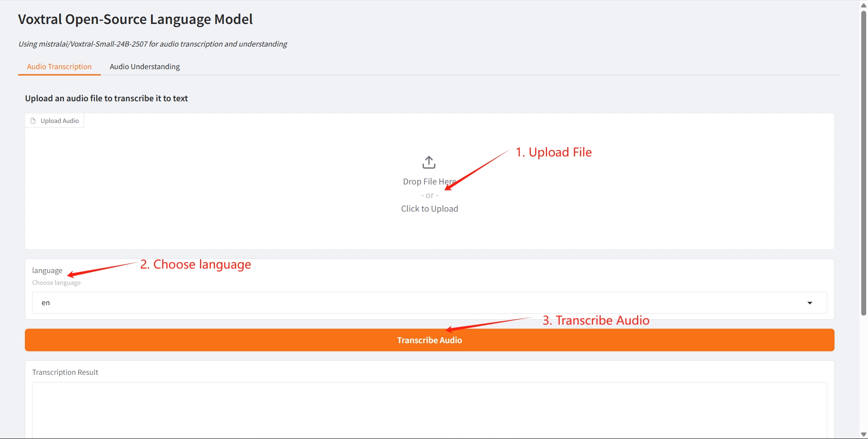Image resolution: width=868 pixels, height=439 pixels.
Task: Click the "Click to Upload" text
Action: [x=429, y=209]
